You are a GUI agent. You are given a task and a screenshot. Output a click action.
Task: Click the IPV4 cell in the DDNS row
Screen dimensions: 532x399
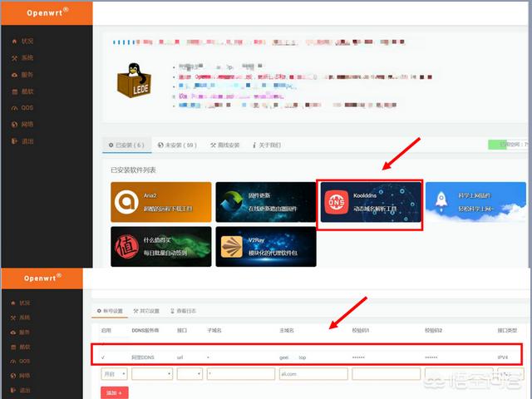503,357
